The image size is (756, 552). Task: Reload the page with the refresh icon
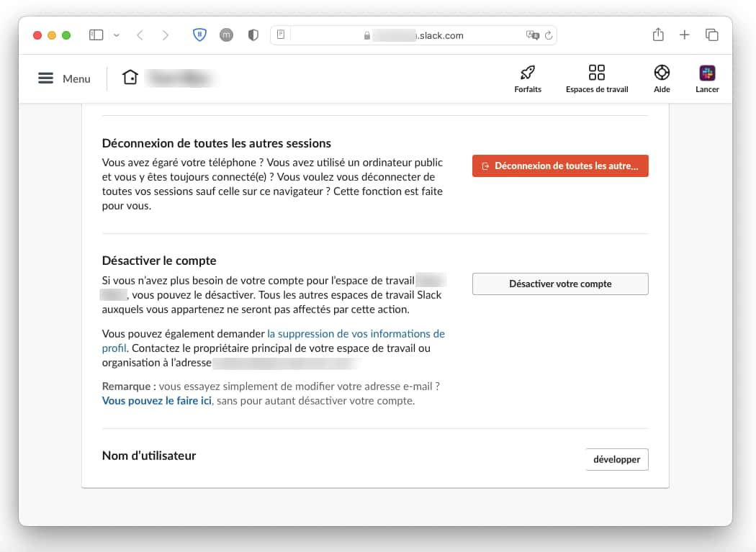pyautogui.click(x=549, y=35)
